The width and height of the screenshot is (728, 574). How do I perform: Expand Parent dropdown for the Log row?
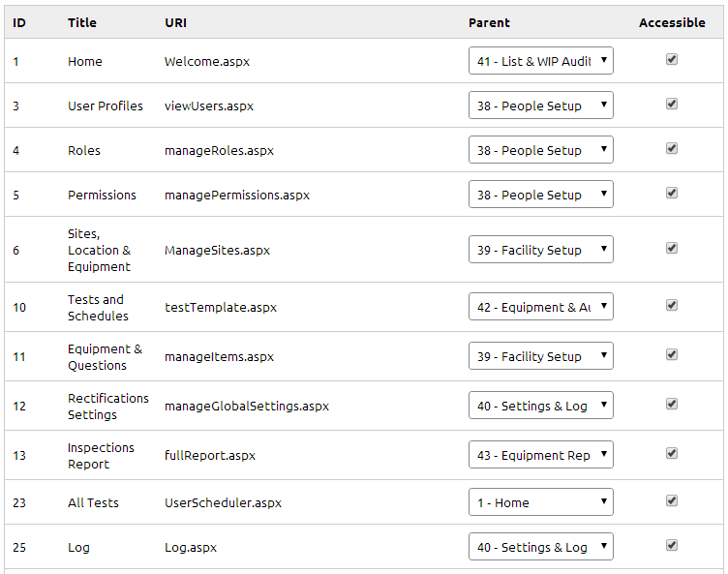[540, 547]
